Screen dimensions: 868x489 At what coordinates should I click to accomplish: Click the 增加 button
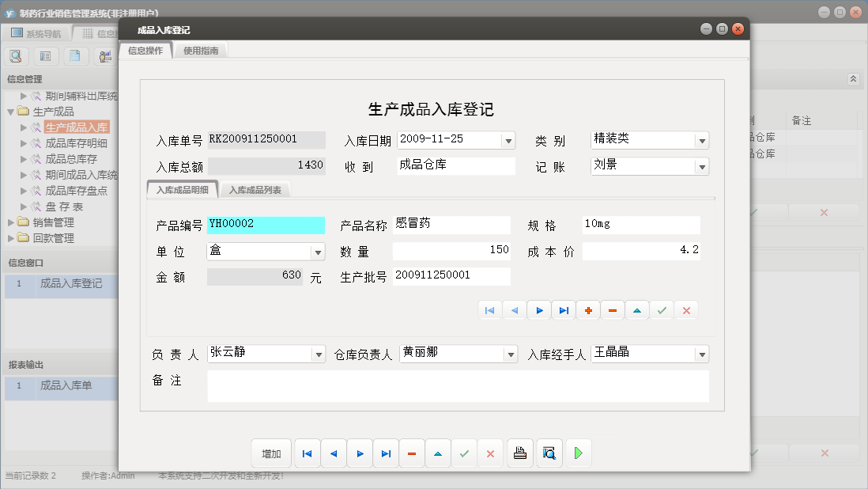point(271,453)
